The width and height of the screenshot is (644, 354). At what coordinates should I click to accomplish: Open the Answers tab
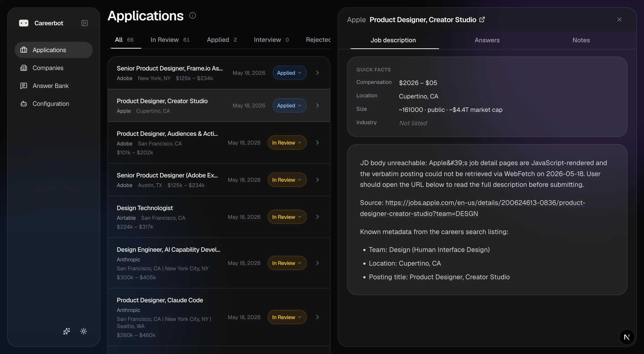(487, 40)
